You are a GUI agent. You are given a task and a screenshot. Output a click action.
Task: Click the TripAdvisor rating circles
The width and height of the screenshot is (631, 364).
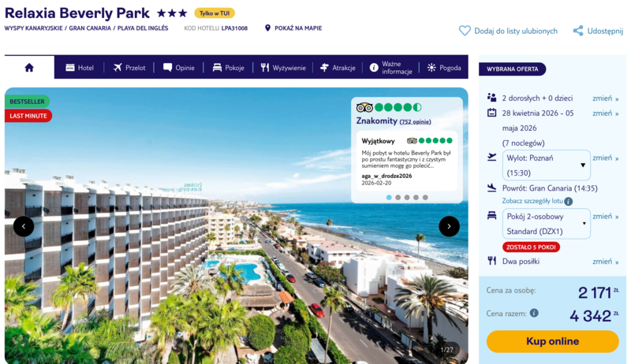pos(398,107)
